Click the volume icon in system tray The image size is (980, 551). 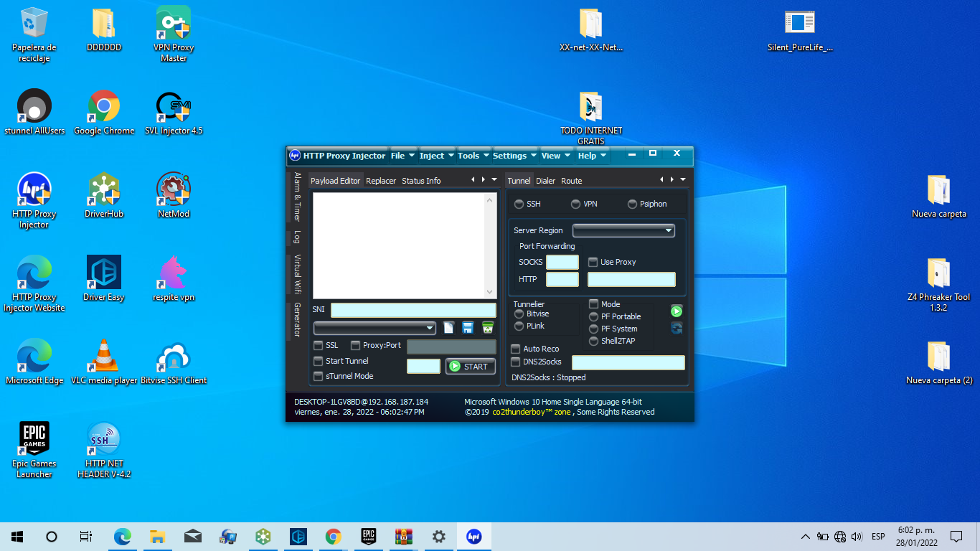(857, 536)
